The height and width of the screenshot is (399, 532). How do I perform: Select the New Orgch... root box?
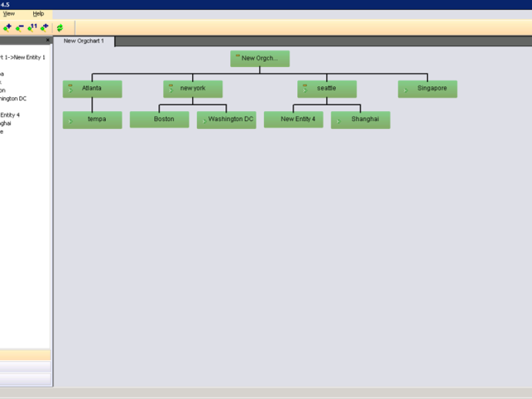(260, 59)
